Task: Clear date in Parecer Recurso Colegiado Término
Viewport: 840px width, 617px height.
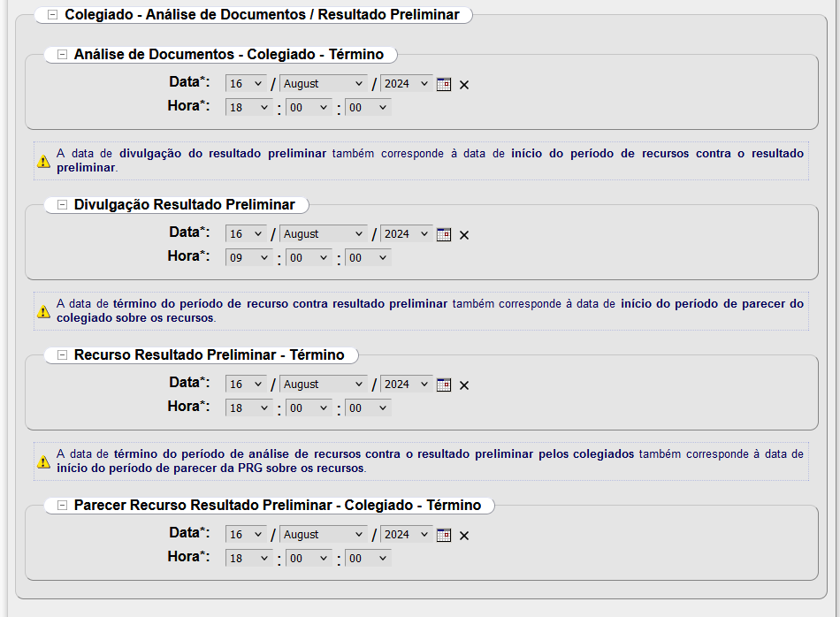Action: [464, 536]
